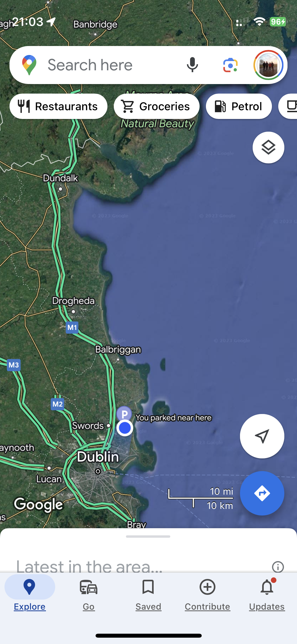
Task: Open info icon beside Latest in the area
Action: [x=278, y=567]
